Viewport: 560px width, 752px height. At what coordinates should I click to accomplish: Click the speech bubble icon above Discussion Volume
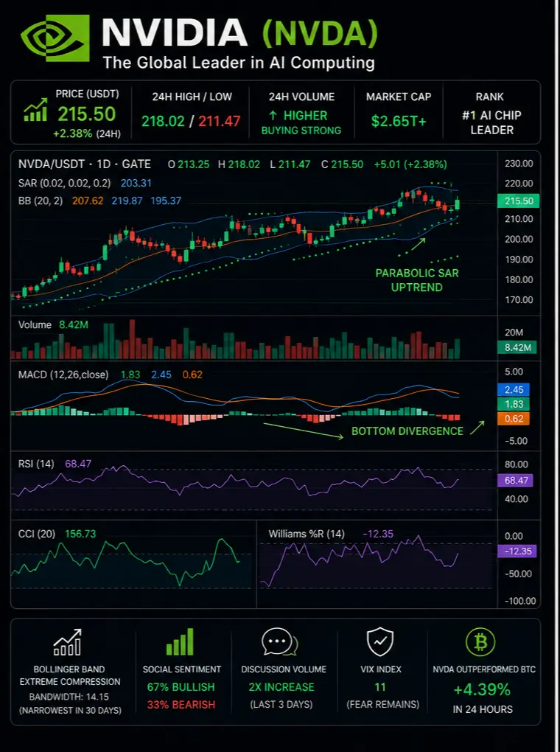279,641
